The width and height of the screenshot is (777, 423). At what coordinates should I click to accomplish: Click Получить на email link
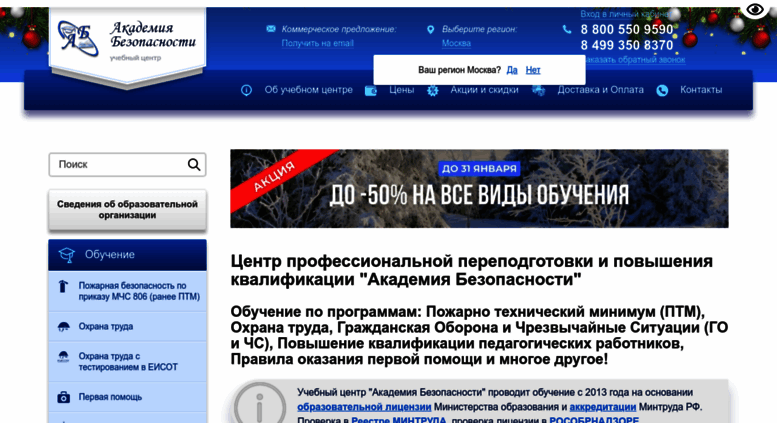tap(318, 43)
